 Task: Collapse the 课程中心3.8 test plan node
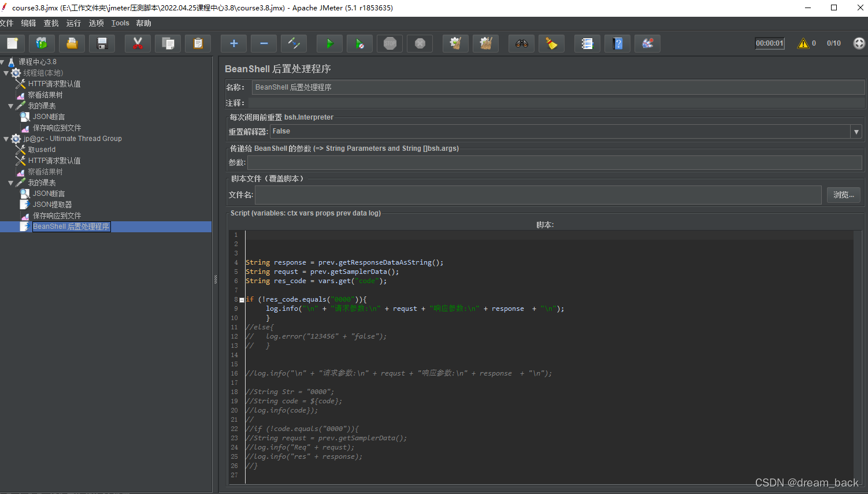point(2,62)
